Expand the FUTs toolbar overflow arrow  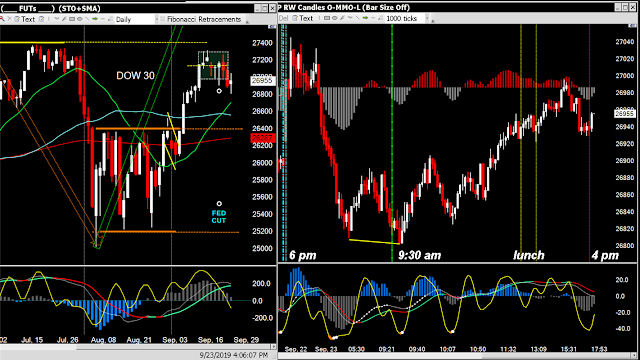coord(247,22)
